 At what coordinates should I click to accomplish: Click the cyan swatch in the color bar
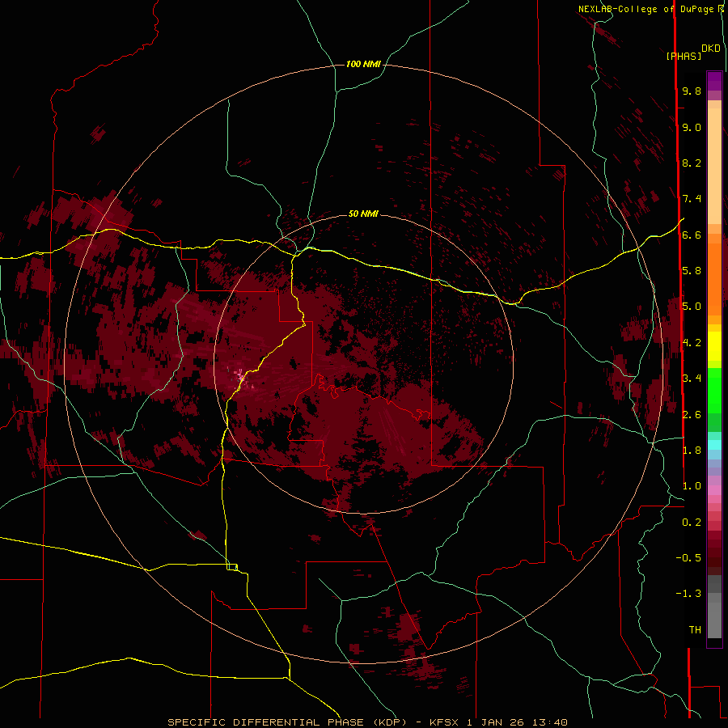tap(714, 445)
